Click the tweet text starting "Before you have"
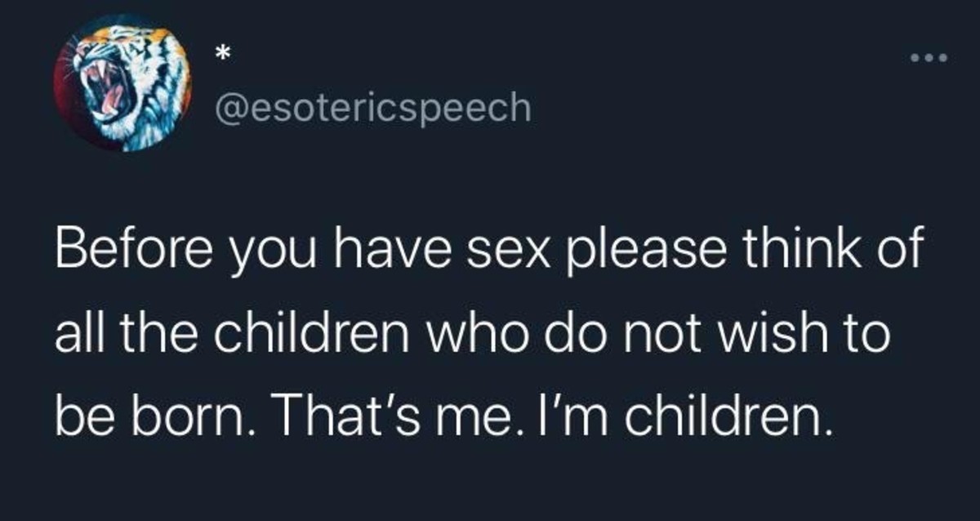The height and width of the screenshot is (521, 980). click(x=486, y=336)
